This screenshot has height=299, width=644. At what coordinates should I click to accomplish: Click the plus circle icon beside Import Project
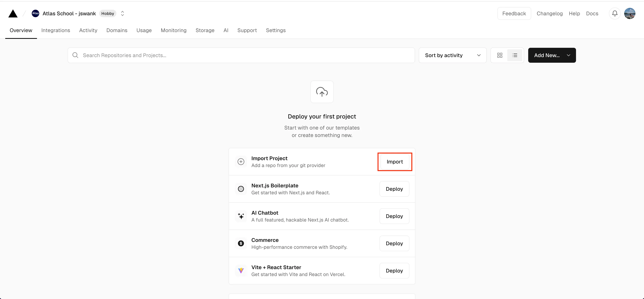(x=241, y=162)
